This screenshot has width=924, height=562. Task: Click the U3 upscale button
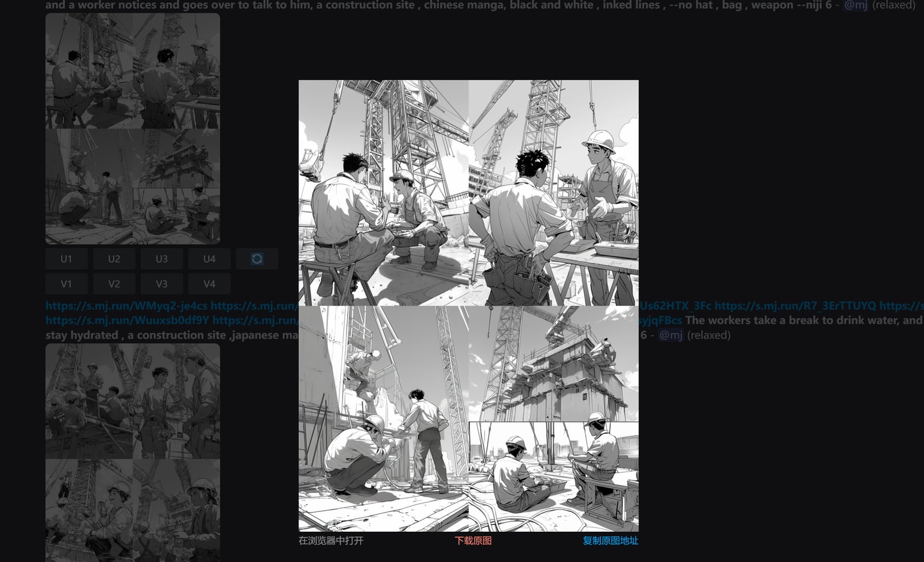[162, 259]
